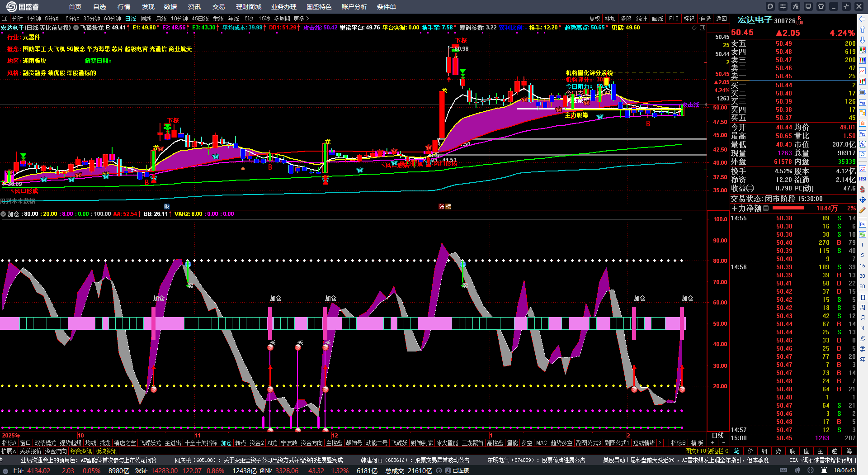Screen dimensions: 868x475
Task: Open the F10 company info sidebar icon
Action: tap(863, 102)
